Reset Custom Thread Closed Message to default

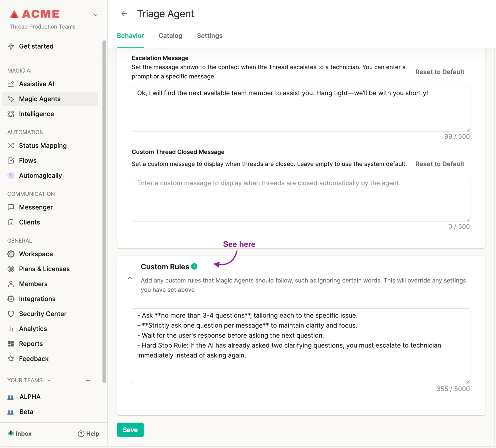440,164
